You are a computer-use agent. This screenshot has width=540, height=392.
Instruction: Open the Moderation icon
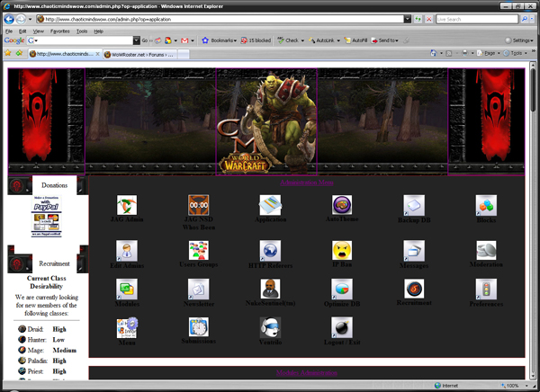coord(486,250)
